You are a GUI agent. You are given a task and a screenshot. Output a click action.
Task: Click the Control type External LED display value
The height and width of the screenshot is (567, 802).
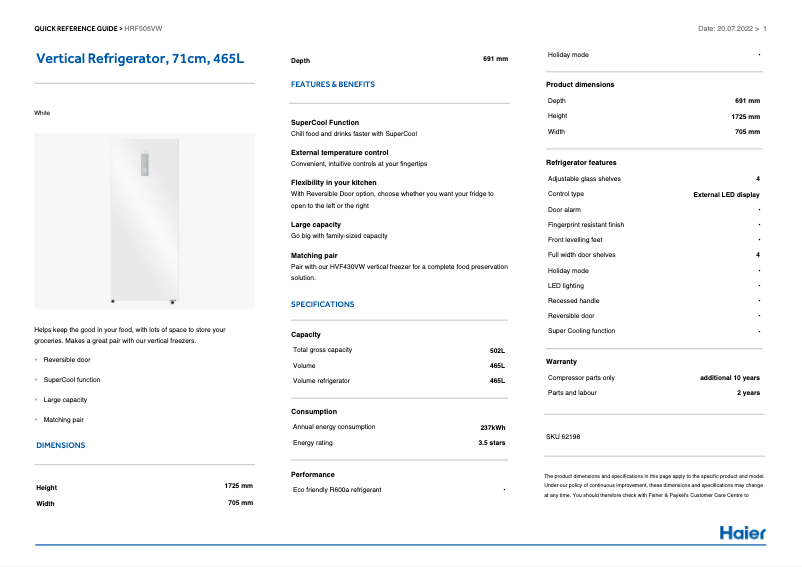click(726, 194)
